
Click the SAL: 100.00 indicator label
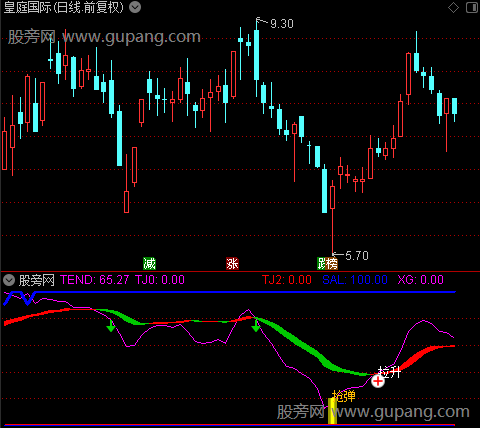(x=355, y=280)
